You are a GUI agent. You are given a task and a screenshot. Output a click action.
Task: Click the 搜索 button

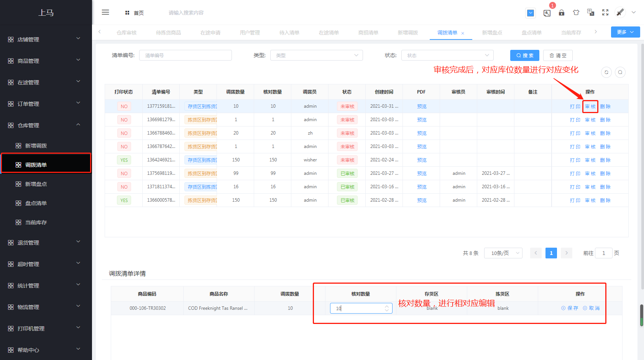pos(525,55)
